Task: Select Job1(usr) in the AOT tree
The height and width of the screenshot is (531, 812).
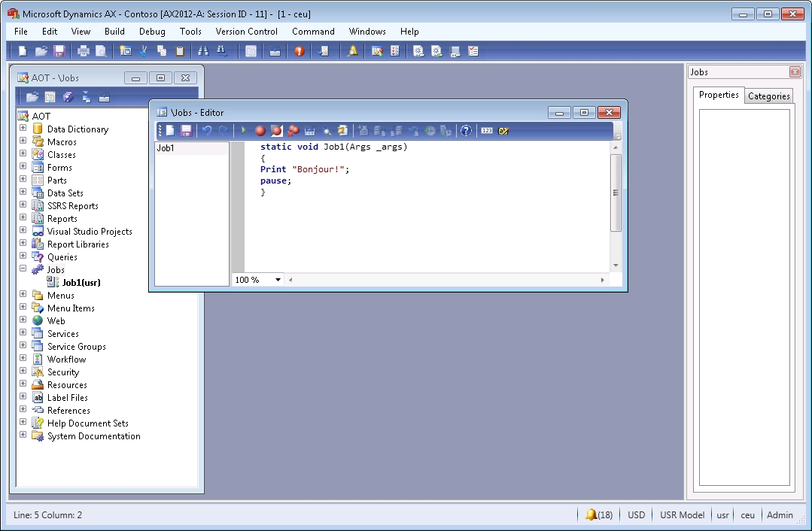Action: coord(81,283)
